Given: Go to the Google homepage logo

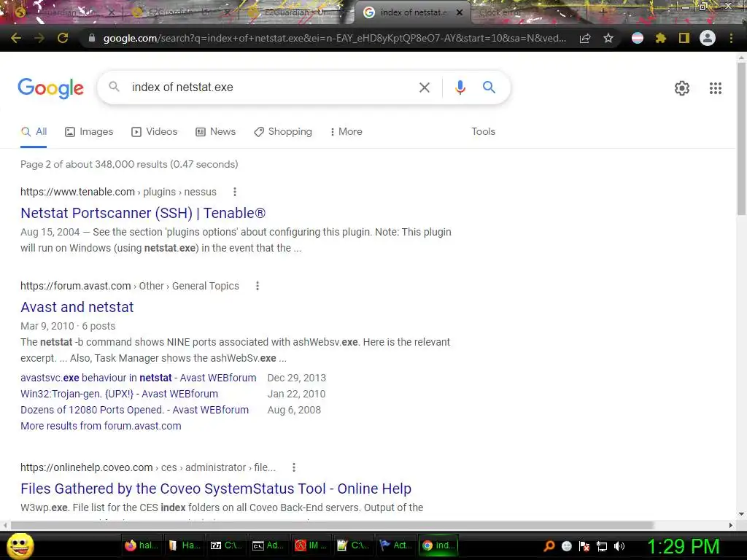Looking at the screenshot, I should coord(50,88).
